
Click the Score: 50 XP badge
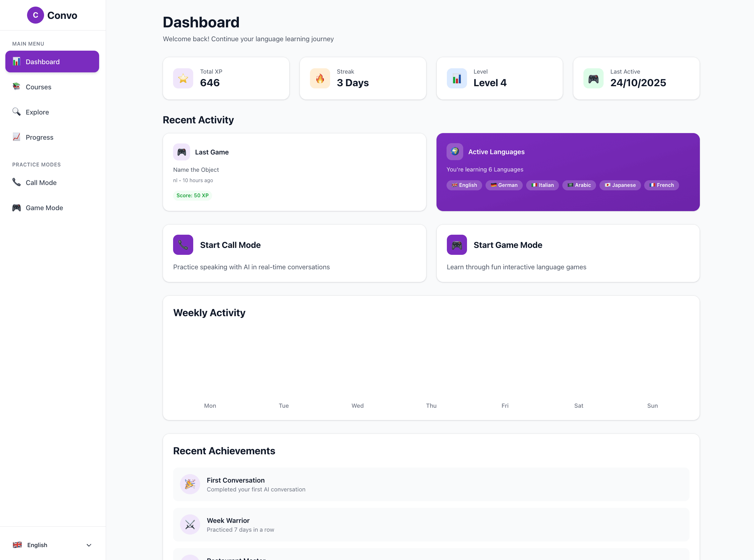coord(192,196)
